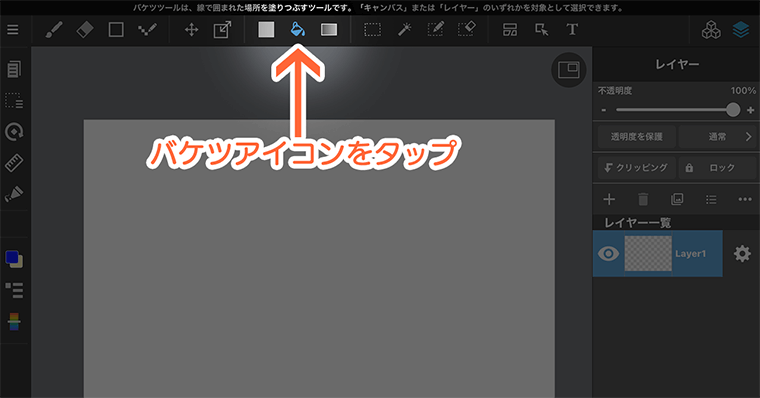Image resolution: width=760 pixels, height=398 pixels.
Task: Select the operation/object select tool
Action: [x=541, y=30]
